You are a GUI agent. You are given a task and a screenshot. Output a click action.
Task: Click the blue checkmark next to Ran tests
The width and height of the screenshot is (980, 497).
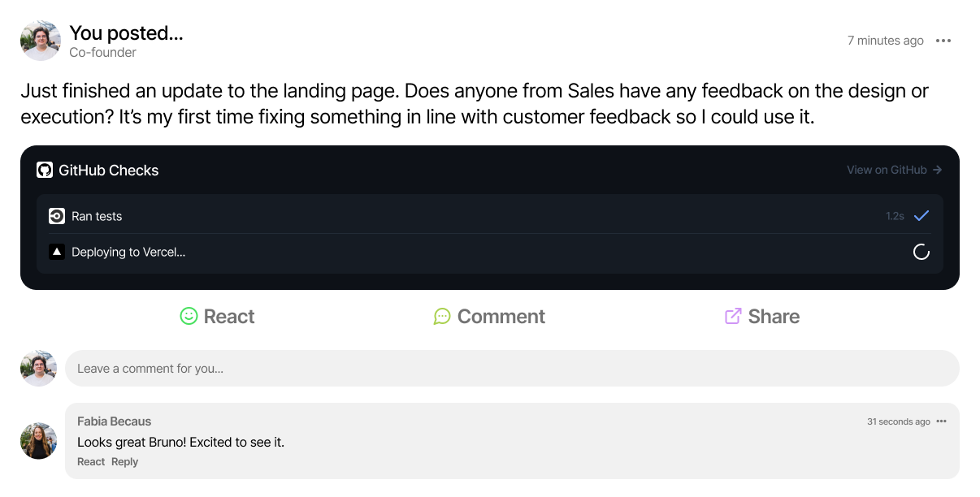point(921,216)
